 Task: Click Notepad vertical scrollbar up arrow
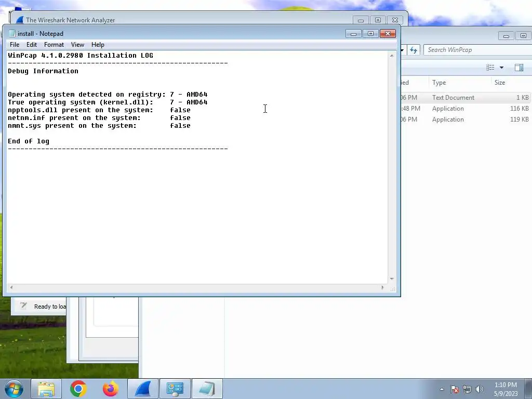click(392, 55)
